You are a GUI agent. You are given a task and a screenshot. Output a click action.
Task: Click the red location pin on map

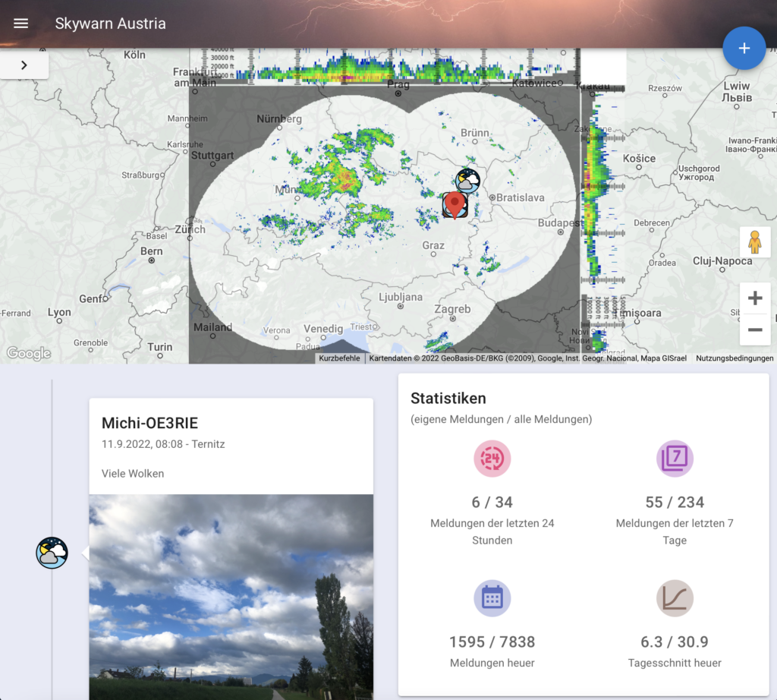click(455, 205)
